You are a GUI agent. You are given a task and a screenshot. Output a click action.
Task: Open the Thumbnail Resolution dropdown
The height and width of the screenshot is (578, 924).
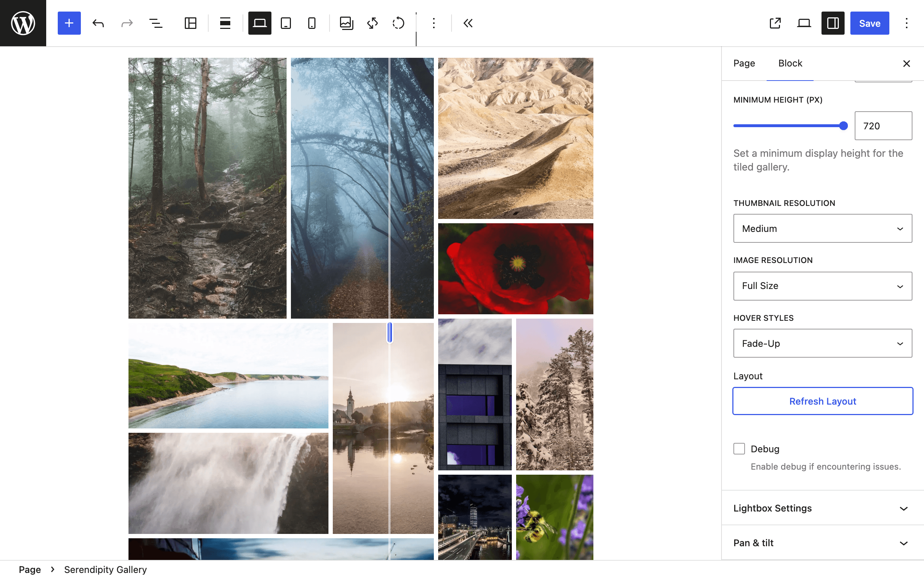click(x=823, y=228)
